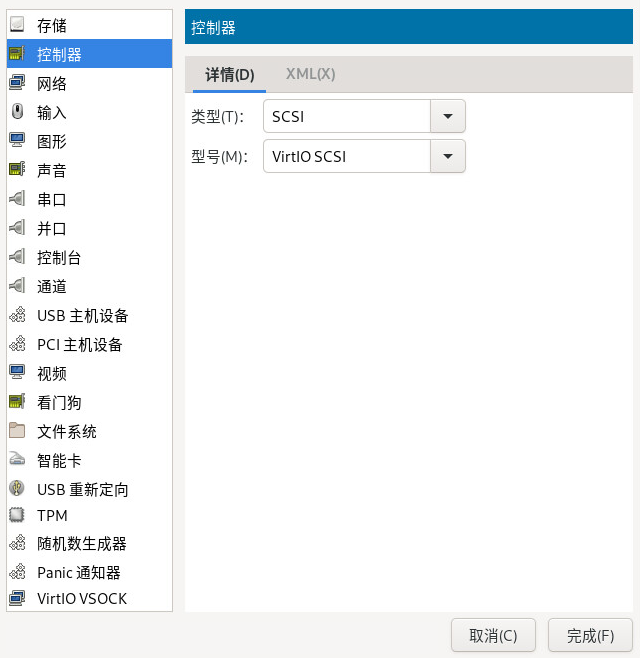Screen dimensions: 640x658
Task: Click the Input (输入) mouse icon
Action: coord(17,112)
